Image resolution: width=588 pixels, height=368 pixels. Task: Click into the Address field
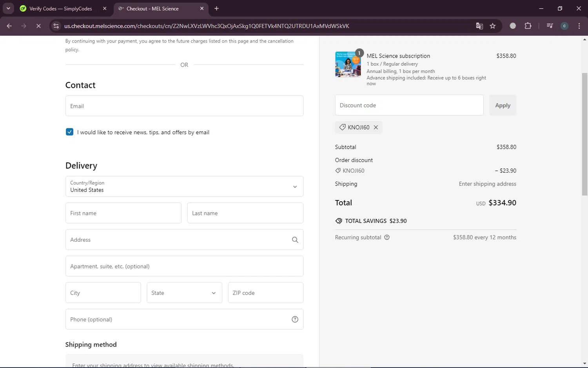[x=184, y=240]
